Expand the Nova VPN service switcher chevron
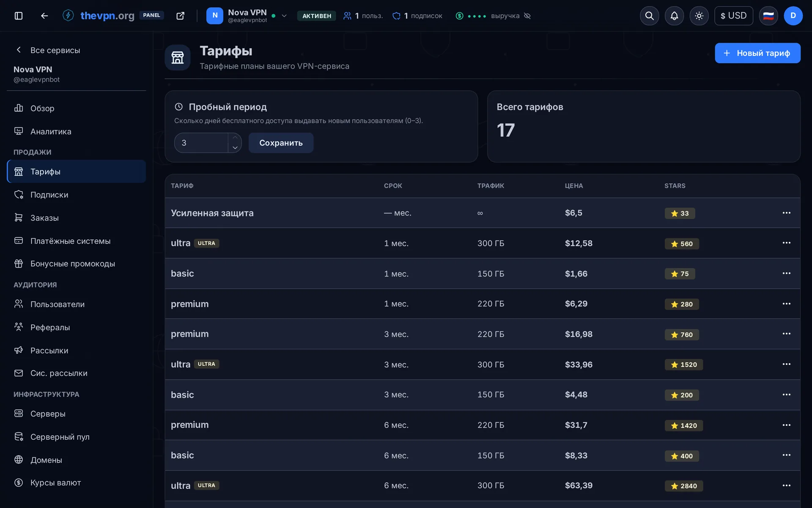The image size is (812, 508). pyautogui.click(x=284, y=16)
